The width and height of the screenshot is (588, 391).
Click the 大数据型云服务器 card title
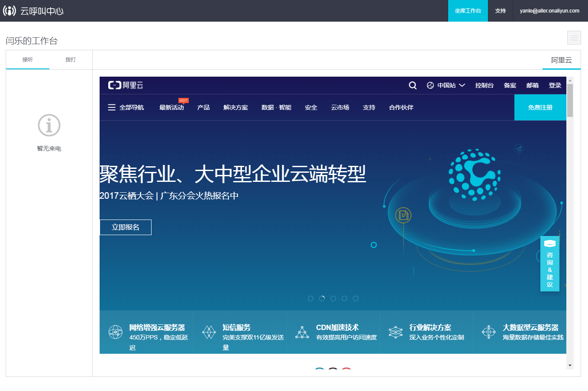coord(530,327)
